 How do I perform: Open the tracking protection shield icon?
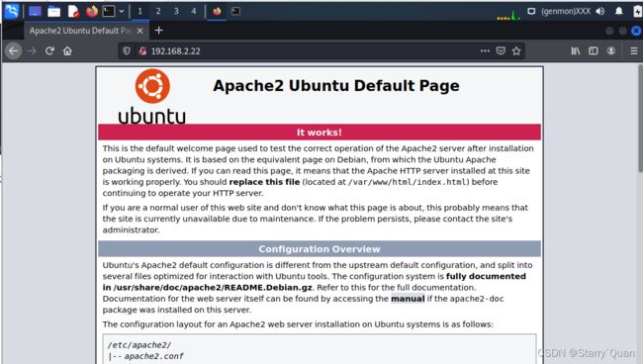127,50
